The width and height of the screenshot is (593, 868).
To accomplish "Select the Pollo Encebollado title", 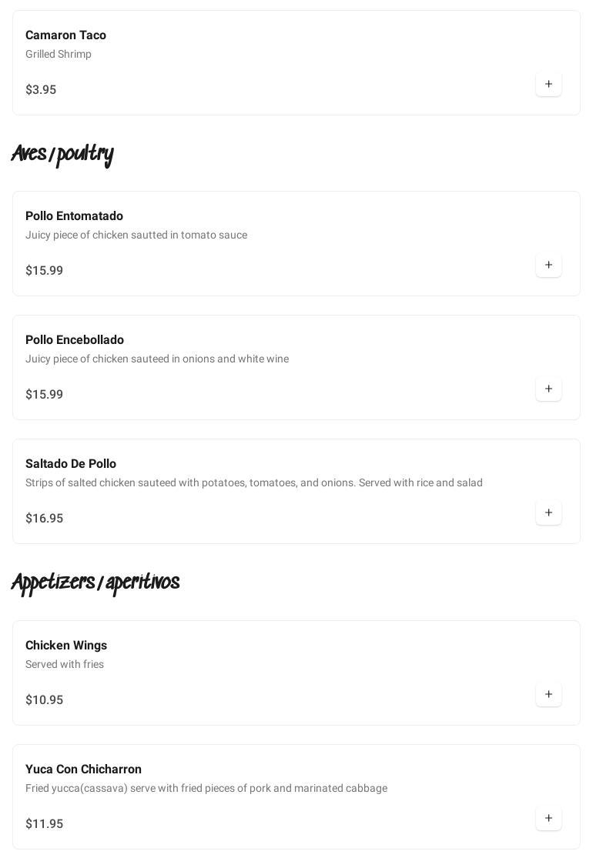I will [x=75, y=340].
